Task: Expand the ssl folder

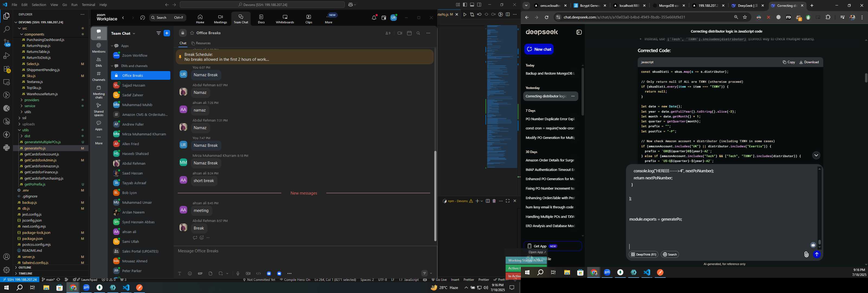Action: (x=24, y=118)
